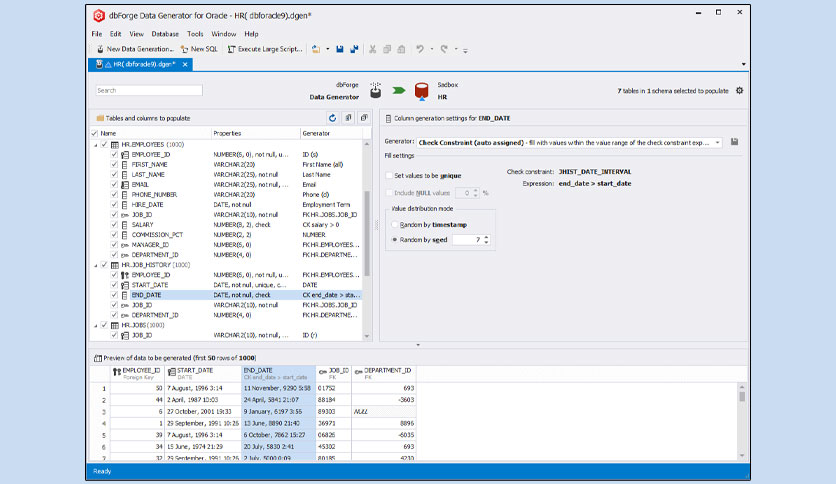
Task: Click the Undo toolbar icon
Action: point(420,49)
